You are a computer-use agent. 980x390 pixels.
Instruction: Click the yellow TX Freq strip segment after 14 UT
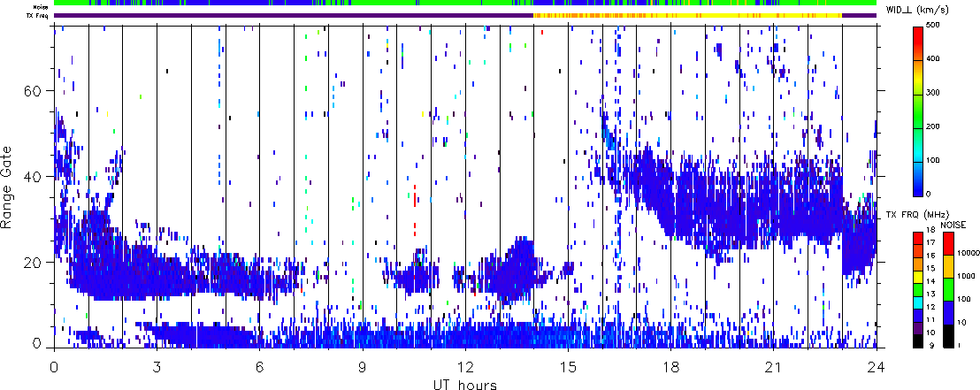point(687,15)
